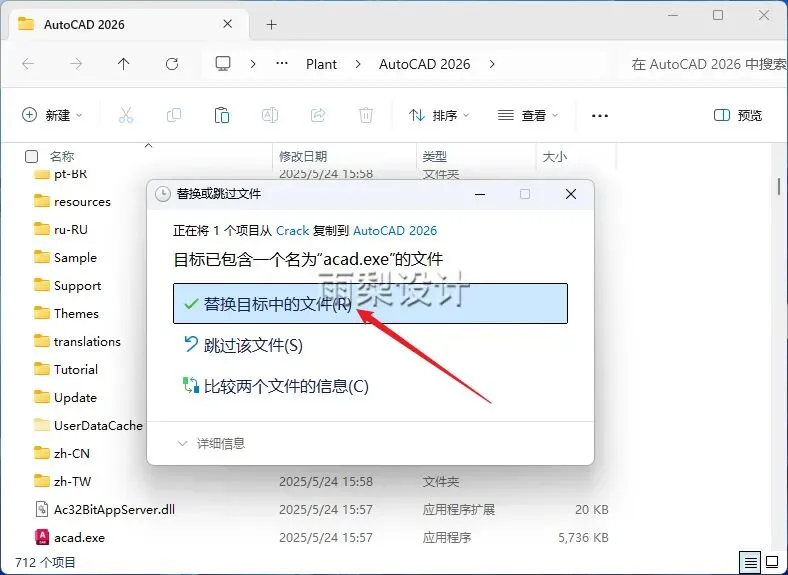This screenshot has width=788, height=575.
Task: Choose 替换目标中的文件(R)
Action: click(370, 304)
